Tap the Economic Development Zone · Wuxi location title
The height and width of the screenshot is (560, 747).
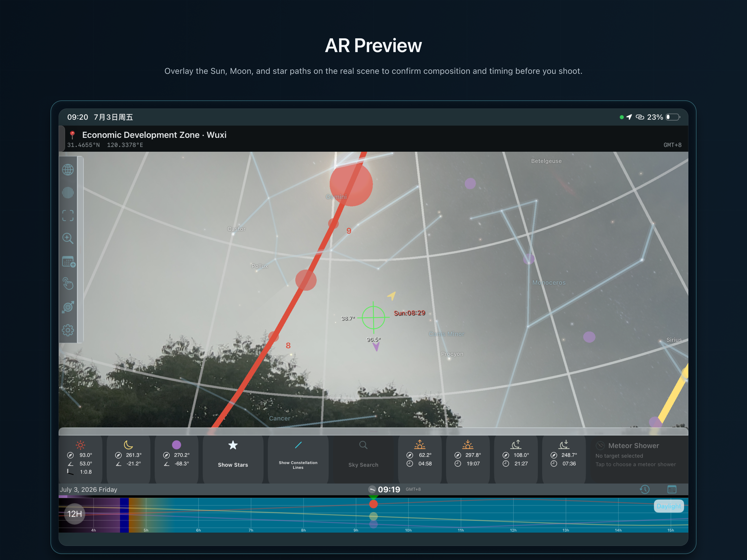[154, 135]
